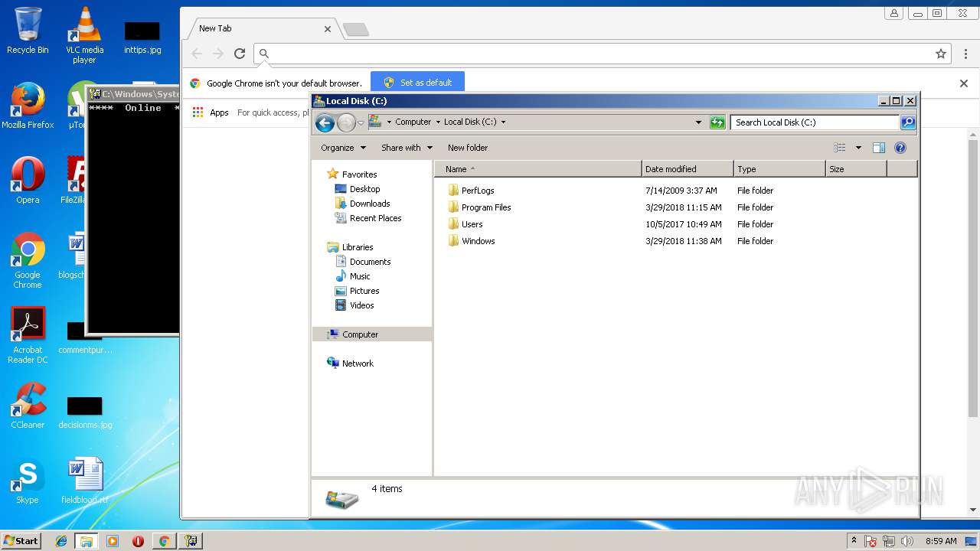The height and width of the screenshot is (551, 980).
Task: Click the Search Local Disk (C:) field
Action: (x=815, y=122)
